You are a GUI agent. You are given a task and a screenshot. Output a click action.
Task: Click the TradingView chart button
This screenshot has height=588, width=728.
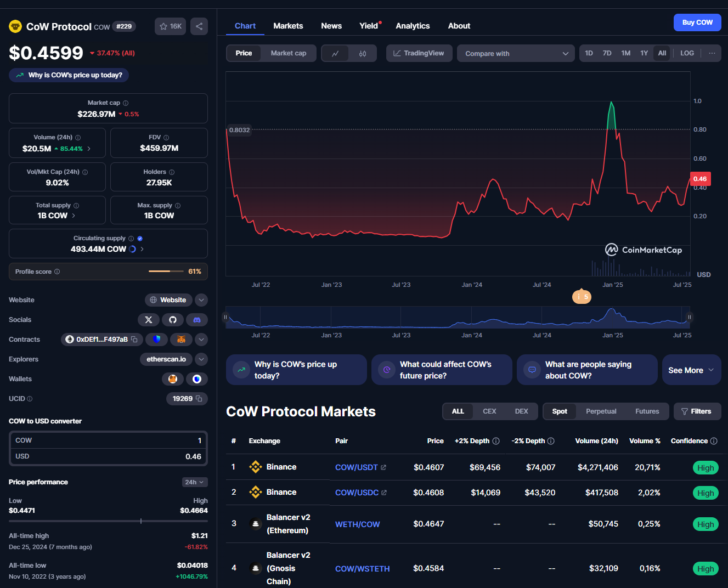[x=419, y=53]
